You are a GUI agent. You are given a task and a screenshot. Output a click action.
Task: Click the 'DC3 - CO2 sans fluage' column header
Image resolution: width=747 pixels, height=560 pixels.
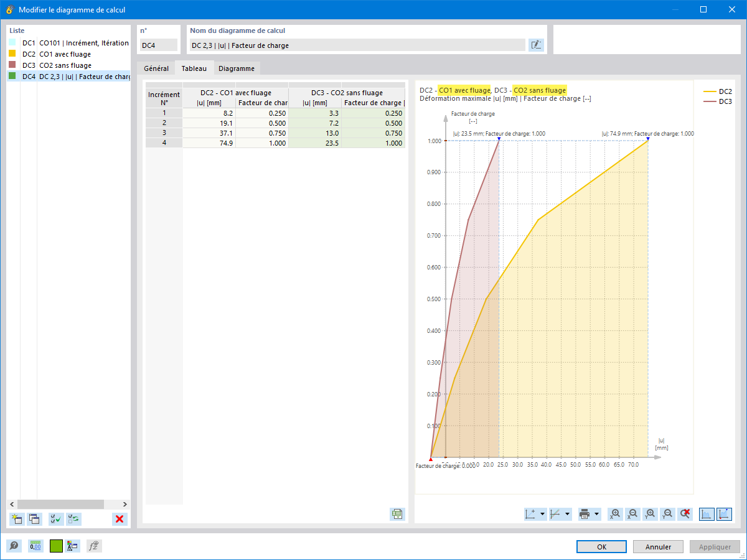(347, 93)
